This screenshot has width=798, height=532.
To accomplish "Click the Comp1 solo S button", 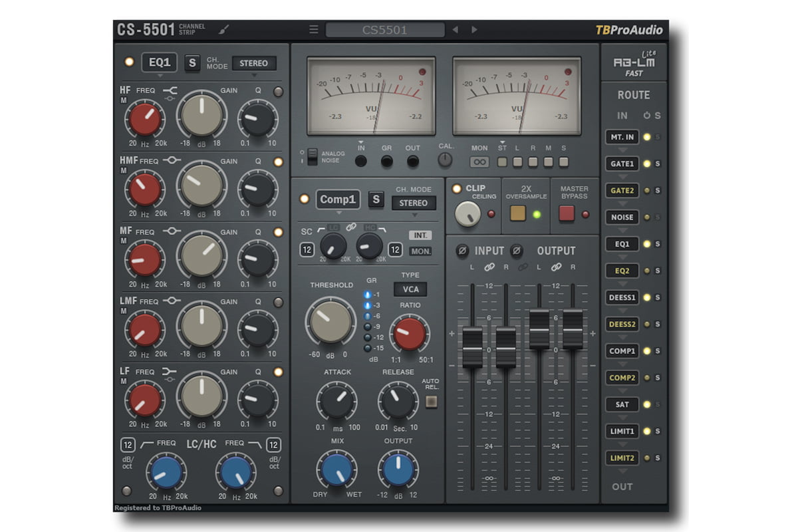I will click(376, 199).
